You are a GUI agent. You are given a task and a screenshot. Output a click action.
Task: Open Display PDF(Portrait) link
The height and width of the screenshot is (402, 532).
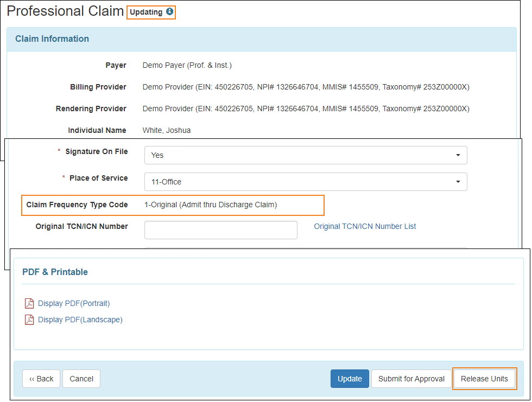(x=74, y=303)
